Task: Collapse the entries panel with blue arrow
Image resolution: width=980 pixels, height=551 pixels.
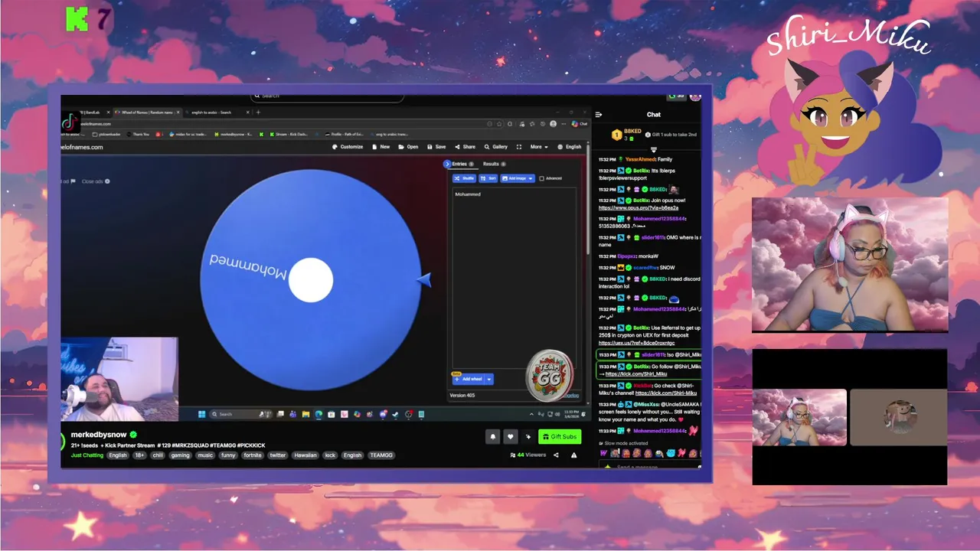Action: 447,164
